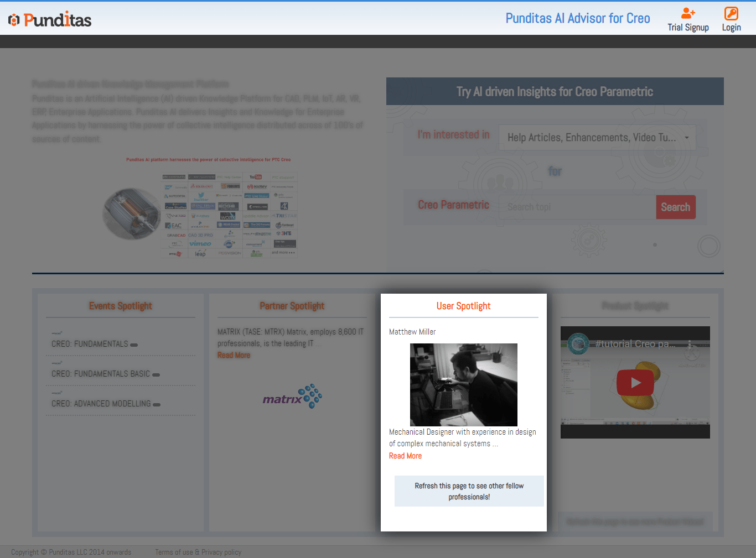Open Read More under User Spotlight
The height and width of the screenshot is (558, 756).
click(405, 456)
